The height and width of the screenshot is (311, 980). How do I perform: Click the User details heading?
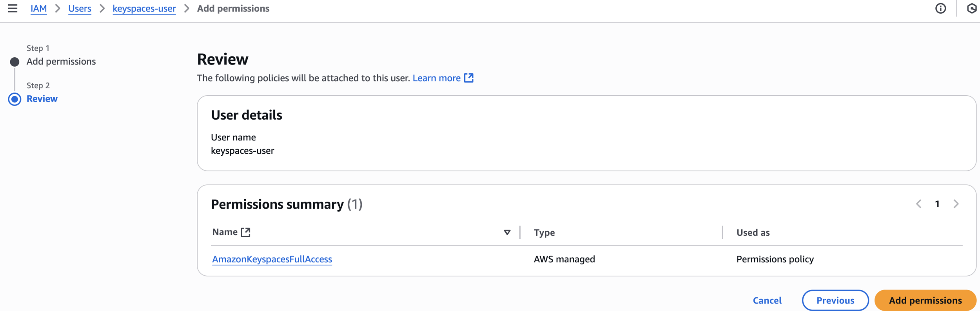(247, 115)
